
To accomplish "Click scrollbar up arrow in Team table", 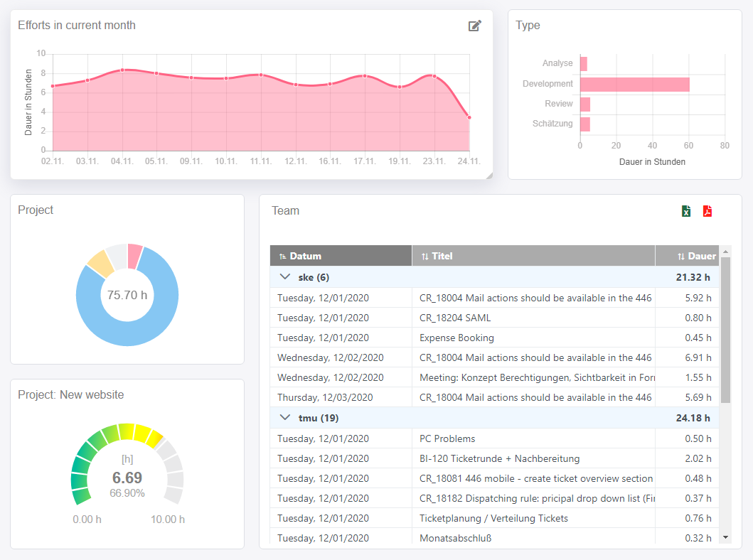I will point(725,252).
